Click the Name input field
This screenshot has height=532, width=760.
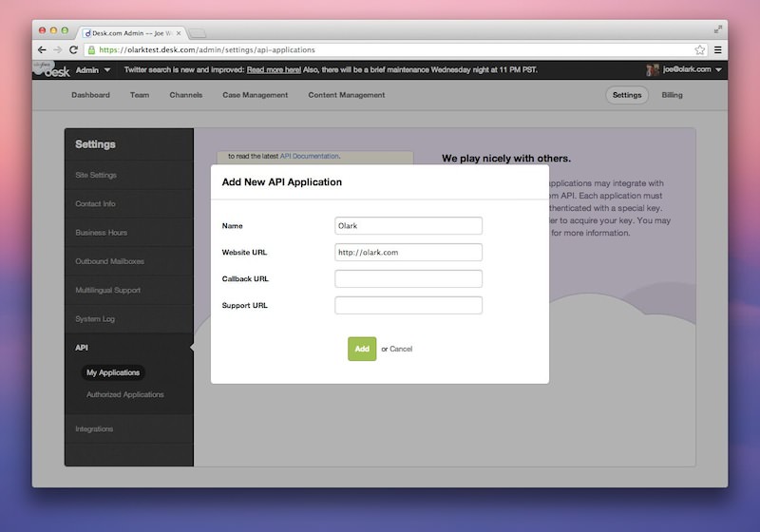pyautogui.click(x=408, y=225)
